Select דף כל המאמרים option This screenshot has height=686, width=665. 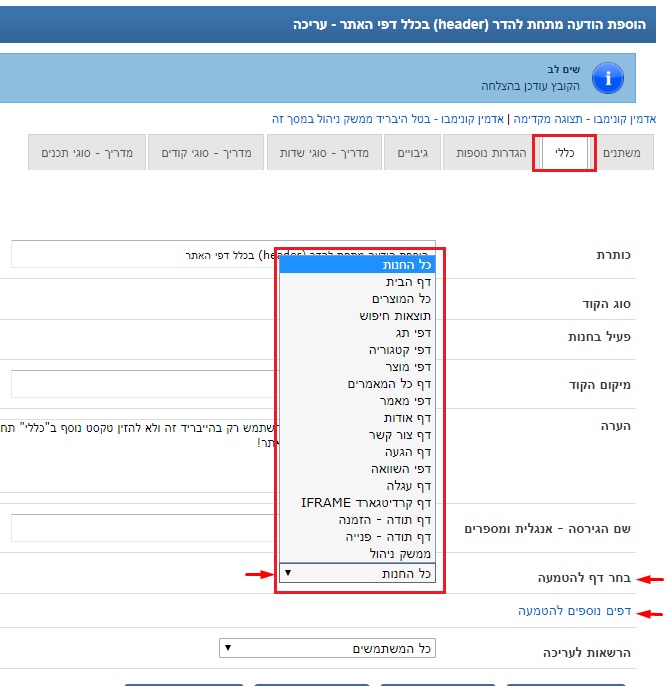tap(357, 384)
